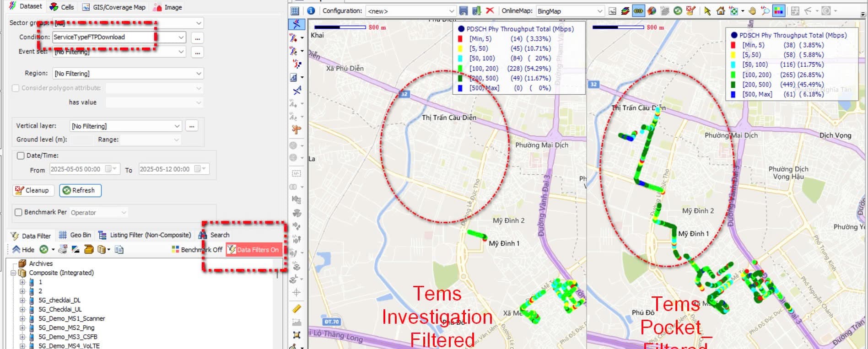The width and height of the screenshot is (868, 349).
Task: Delete the configuration with the red X icon
Action: pyautogui.click(x=490, y=11)
